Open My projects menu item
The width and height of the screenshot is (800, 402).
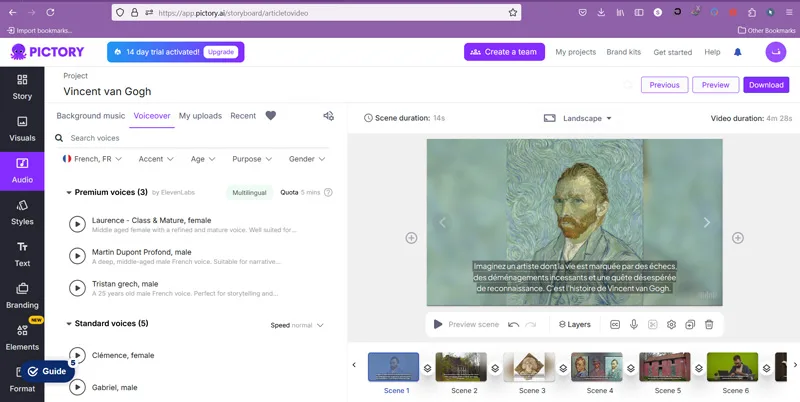[576, 52]
